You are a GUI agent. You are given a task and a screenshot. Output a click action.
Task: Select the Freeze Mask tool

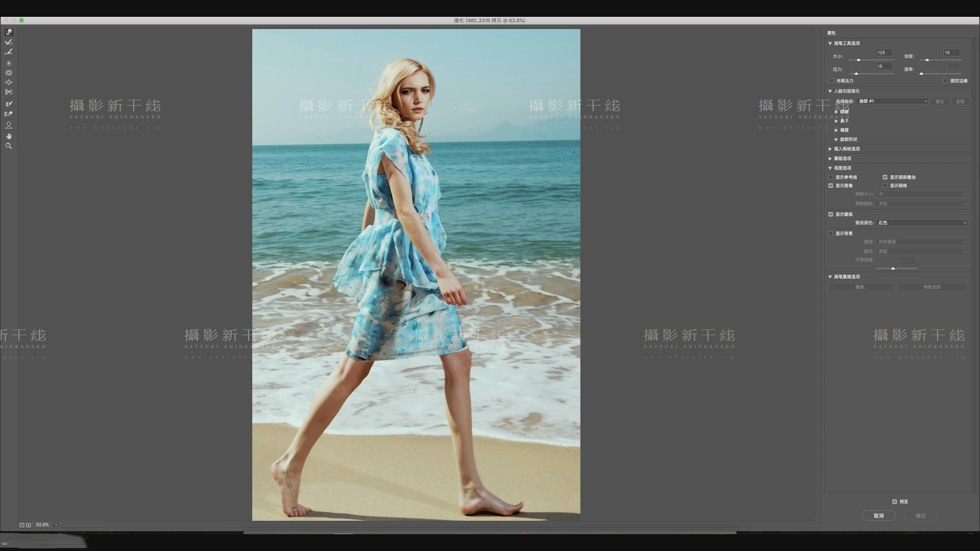[x=9, y=104]
